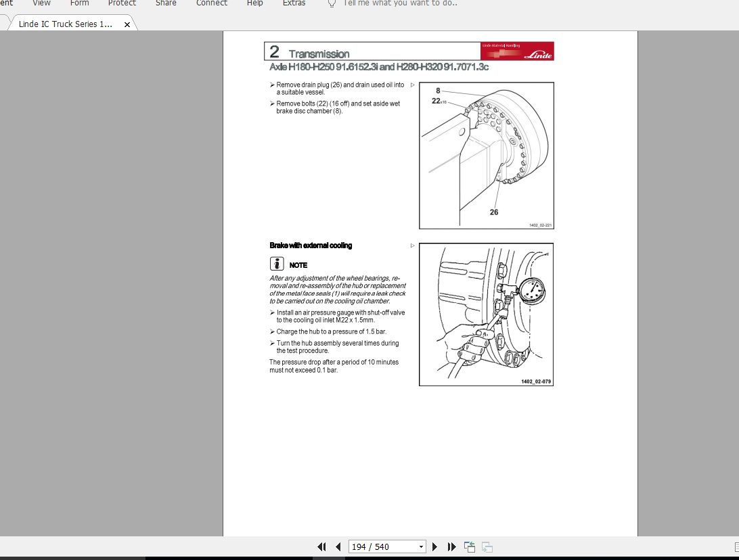Open the Help menu

255,3
